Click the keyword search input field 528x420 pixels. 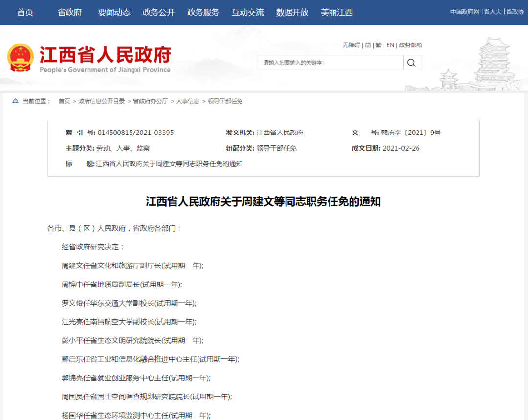click(330, 63)
